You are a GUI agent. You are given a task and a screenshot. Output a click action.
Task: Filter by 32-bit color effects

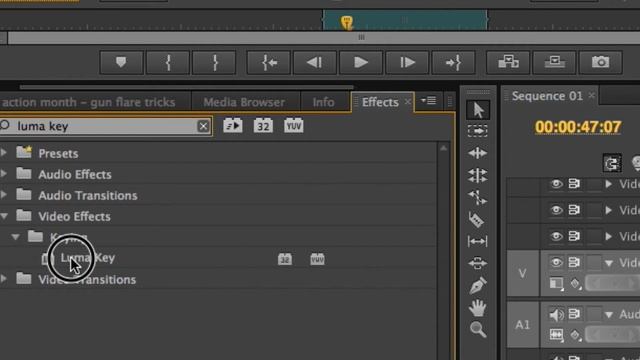263,126
